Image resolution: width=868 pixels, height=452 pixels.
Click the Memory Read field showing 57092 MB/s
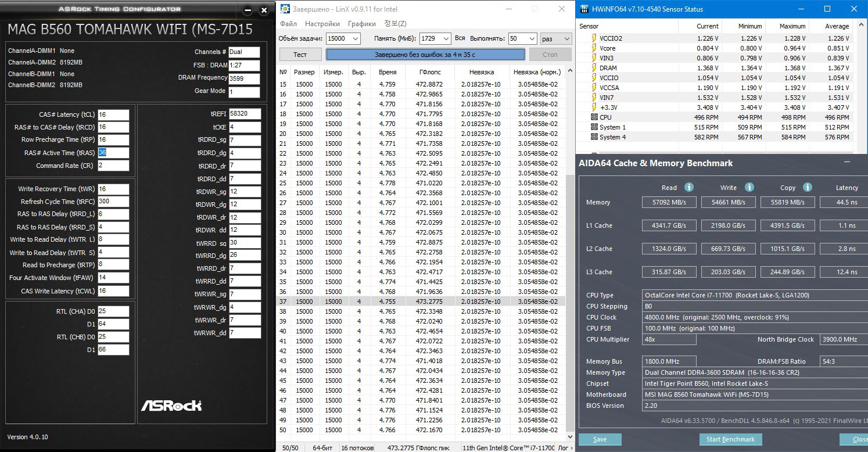click(669, 202)
